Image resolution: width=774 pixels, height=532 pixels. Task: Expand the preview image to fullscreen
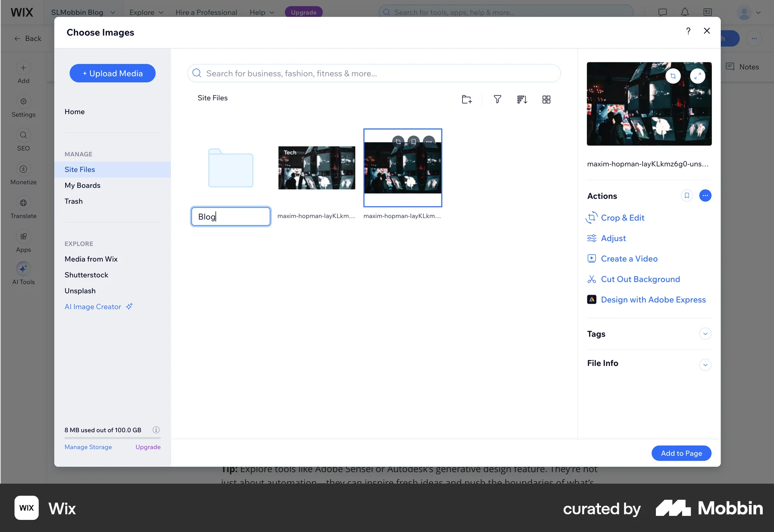pyautogui.click(x=698, y=76)
